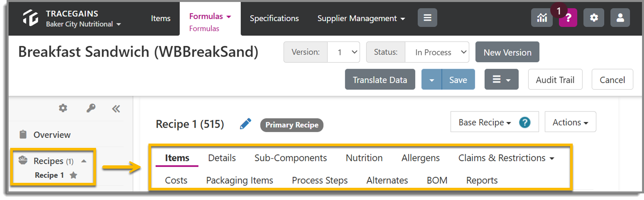Click the Base Recipe help icon

click(525, 122)
